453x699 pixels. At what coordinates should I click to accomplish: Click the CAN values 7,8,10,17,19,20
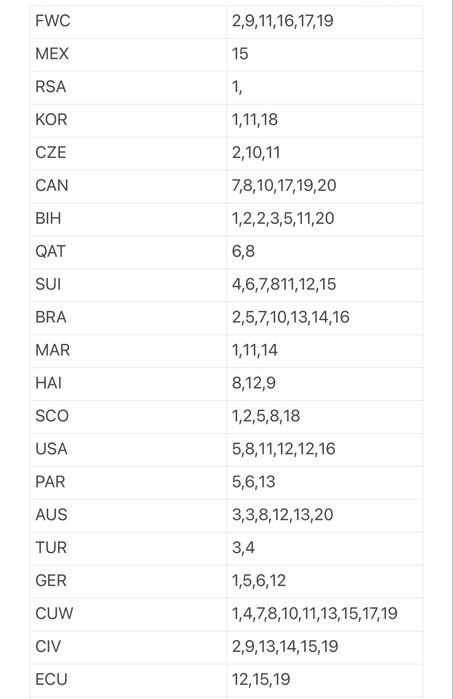click(x=325, y=186)
